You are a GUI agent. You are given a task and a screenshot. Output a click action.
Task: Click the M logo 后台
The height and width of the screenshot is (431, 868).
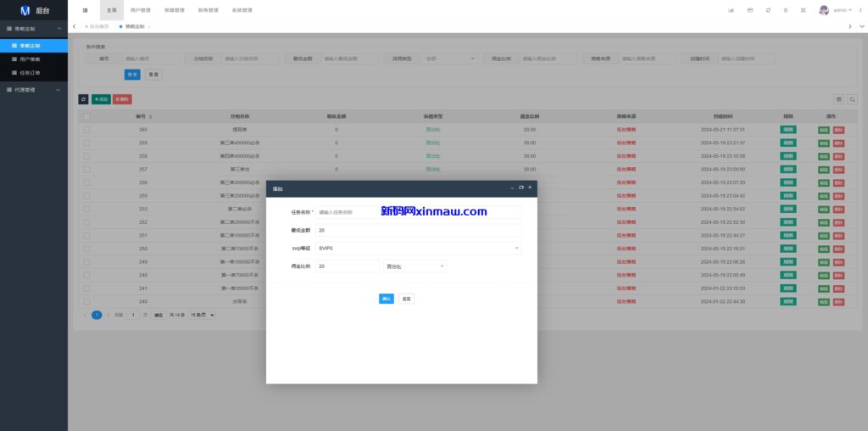click(34, 10)
